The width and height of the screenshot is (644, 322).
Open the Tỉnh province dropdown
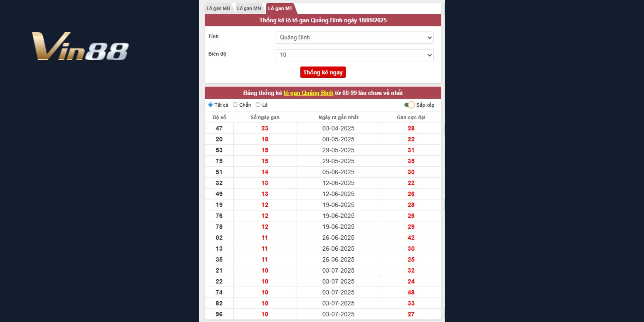[354, 38]
